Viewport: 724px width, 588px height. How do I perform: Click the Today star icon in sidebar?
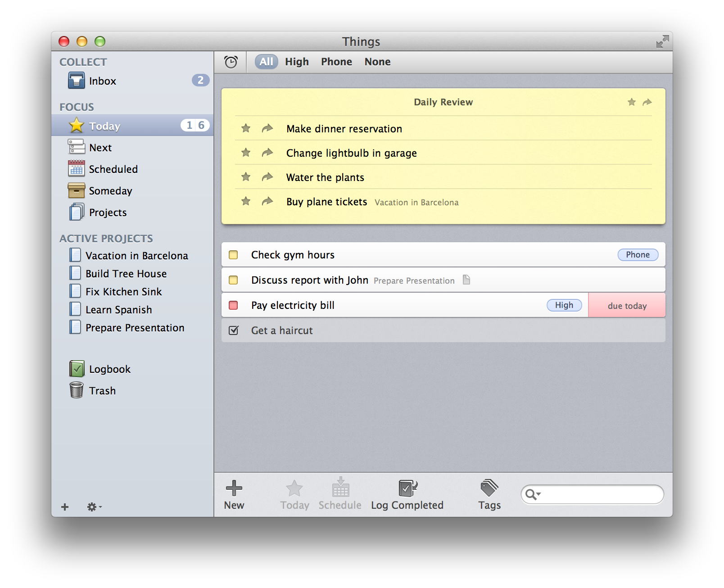(77, 125)
